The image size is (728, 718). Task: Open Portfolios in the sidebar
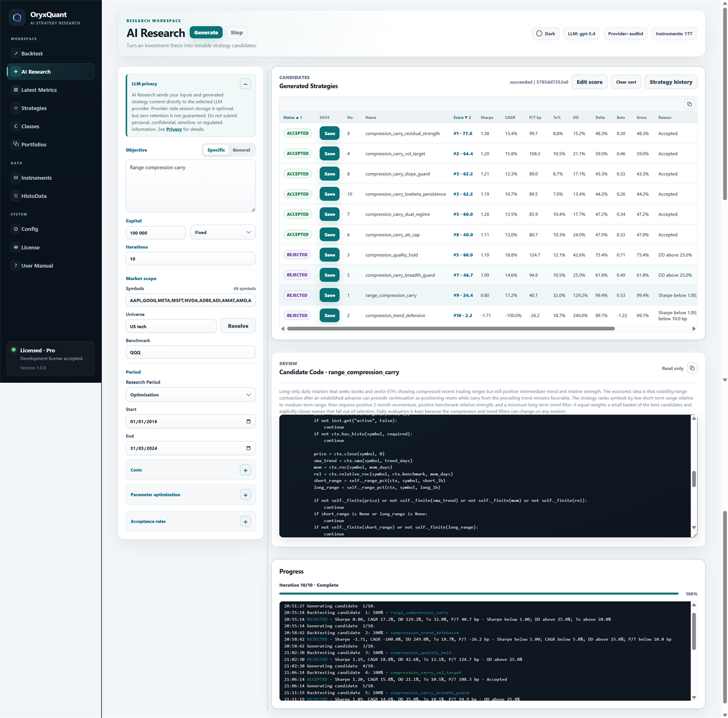pyautogui.click(x=51, y=145)
